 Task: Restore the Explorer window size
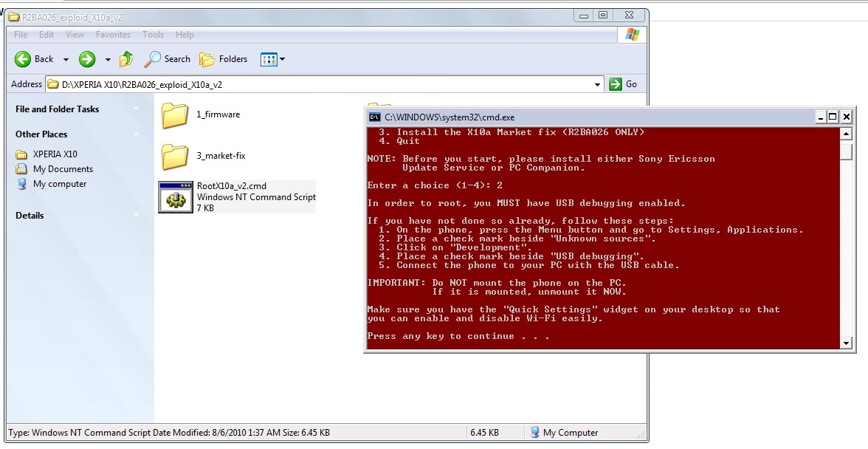pos(604,16)
